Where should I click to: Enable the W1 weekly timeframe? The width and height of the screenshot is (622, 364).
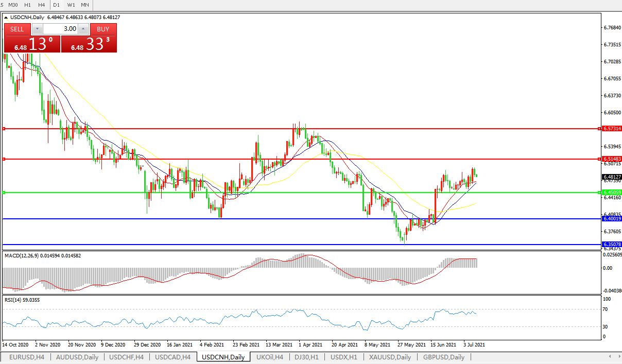point(71,5)
